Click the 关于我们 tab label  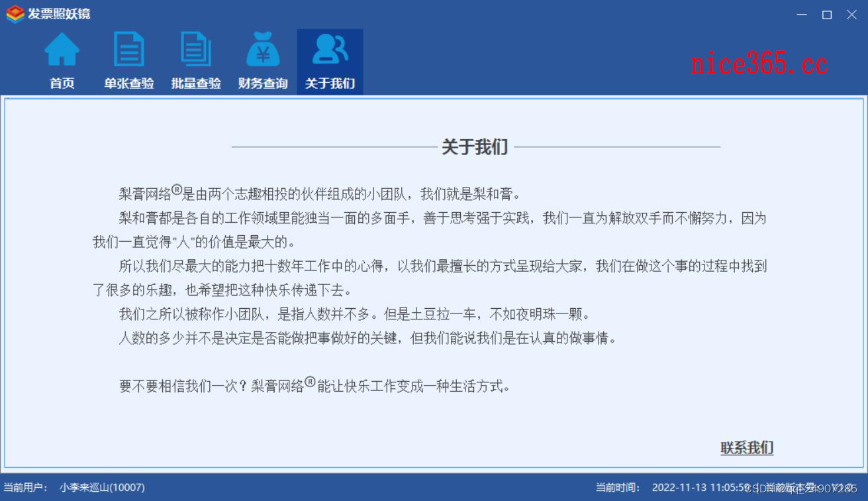pyautogui.click(x=330, y=83)
